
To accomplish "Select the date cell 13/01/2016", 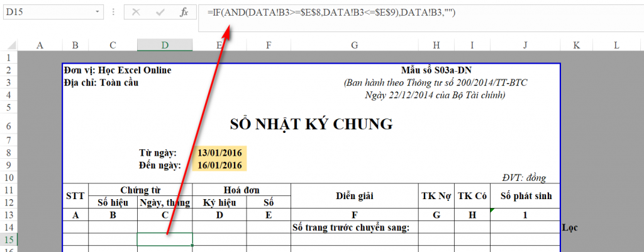I will (x=219, y=153).
